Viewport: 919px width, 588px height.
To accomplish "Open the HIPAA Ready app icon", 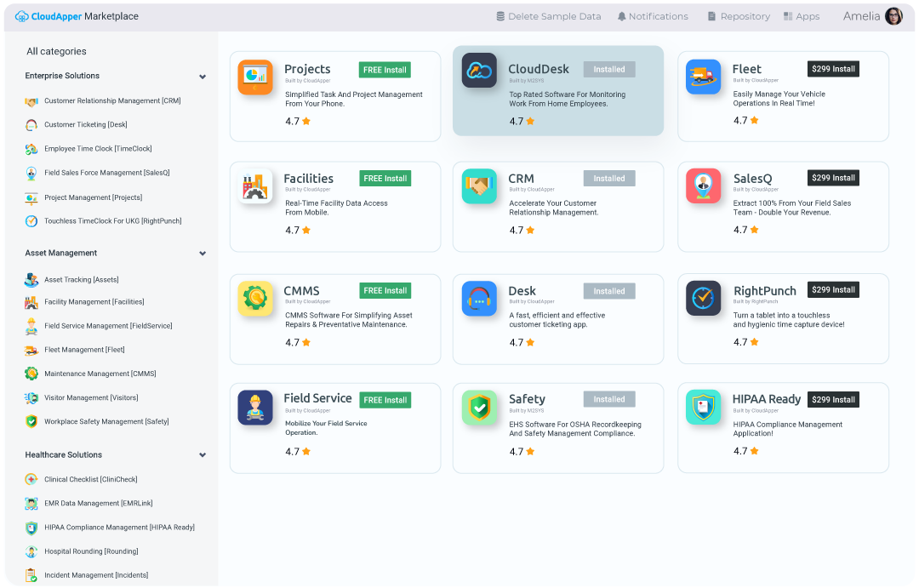I will [x=703, y=408].
